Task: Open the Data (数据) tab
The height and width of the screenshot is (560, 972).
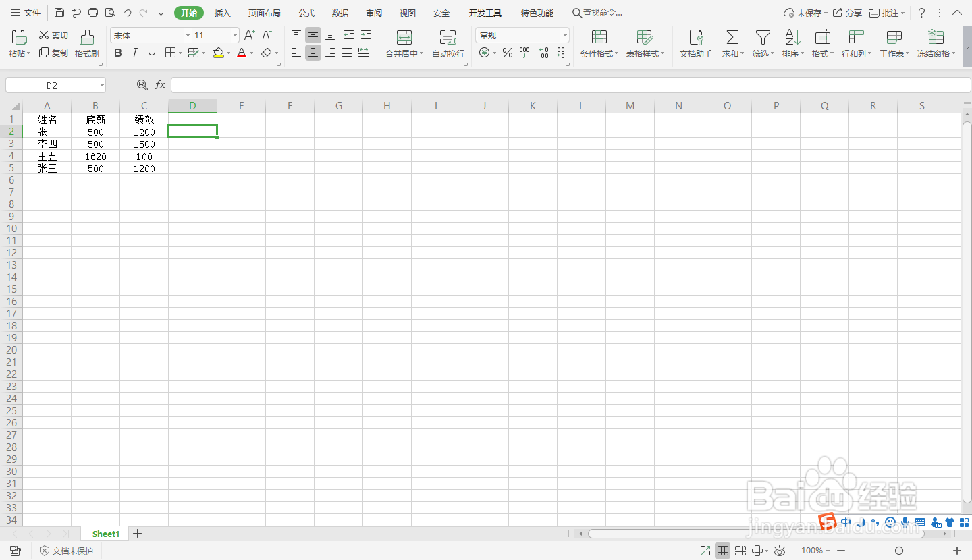Action: pos(340,13)
